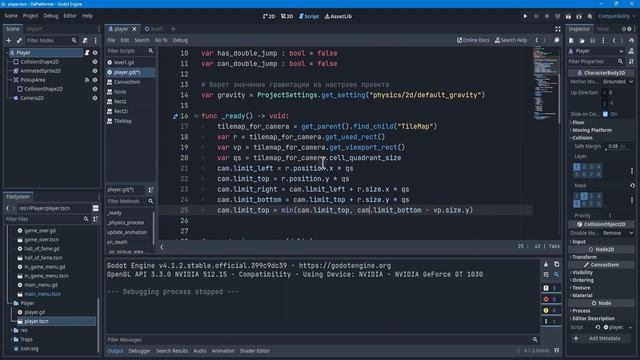Copy output log selection

556,264
